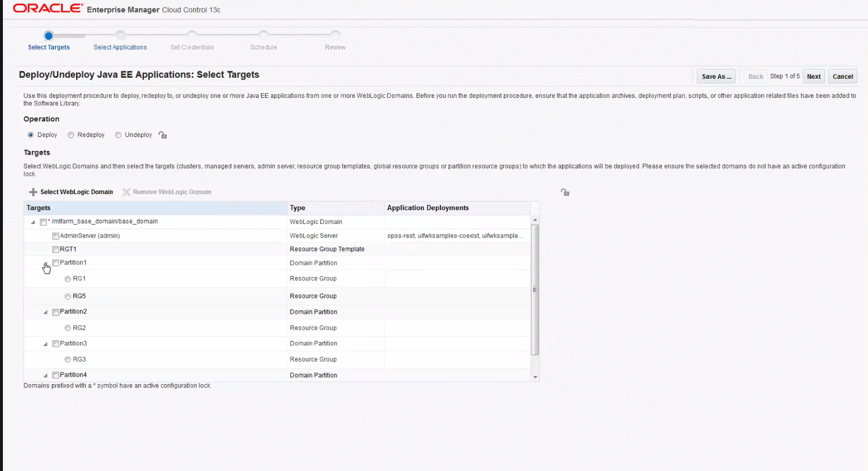The width and height of the screenshot is (868, 471).
Task: Click the 'Step 1 of 5' text
Action: [784, 76]
